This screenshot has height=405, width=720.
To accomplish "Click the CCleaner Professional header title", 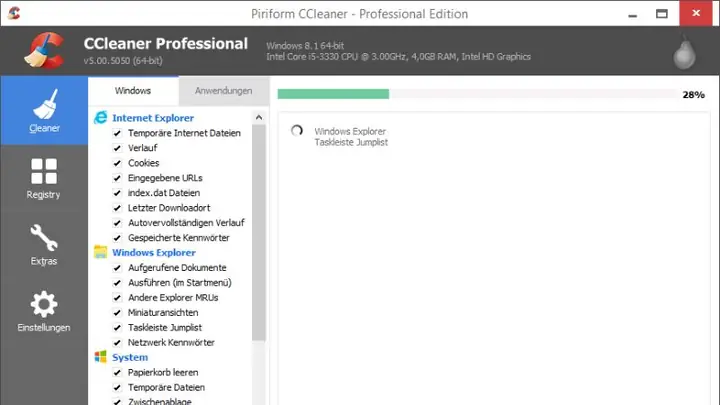I will coord(166,44).
